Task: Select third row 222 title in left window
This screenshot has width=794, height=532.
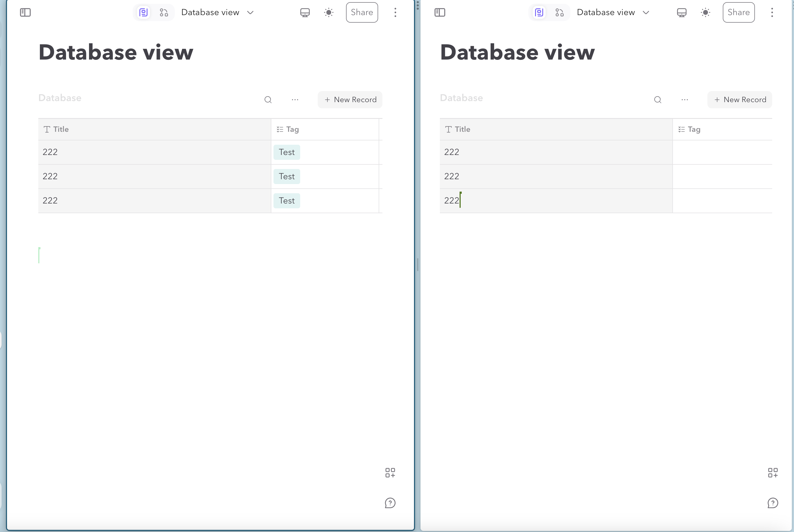Action: pos(155,201)
